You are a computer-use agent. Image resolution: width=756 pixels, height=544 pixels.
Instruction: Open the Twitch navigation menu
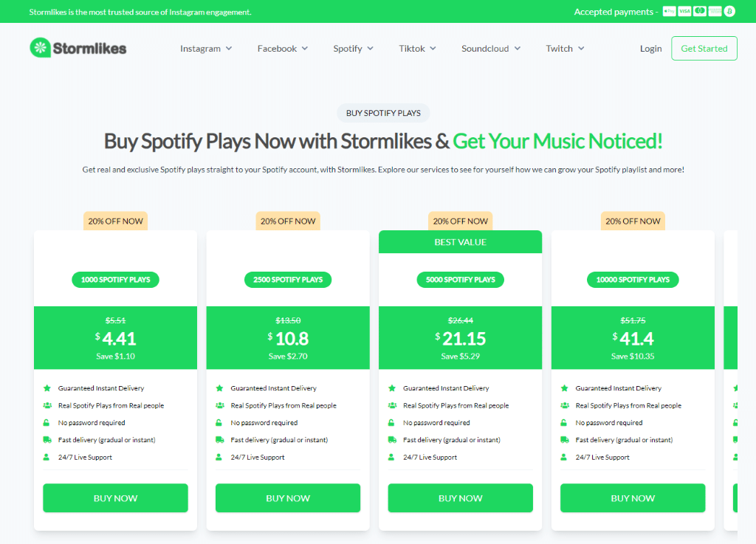(x=565, y=48)
